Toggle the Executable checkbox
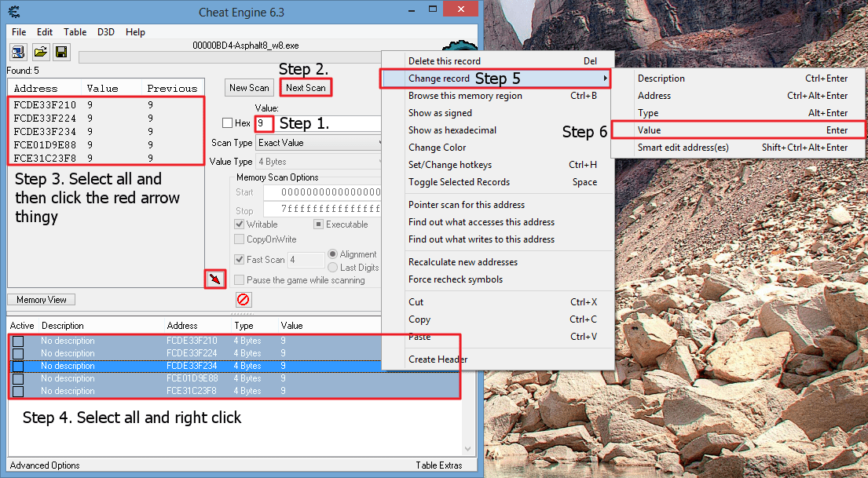Screen dimensions: 868x478 [318, 224]
